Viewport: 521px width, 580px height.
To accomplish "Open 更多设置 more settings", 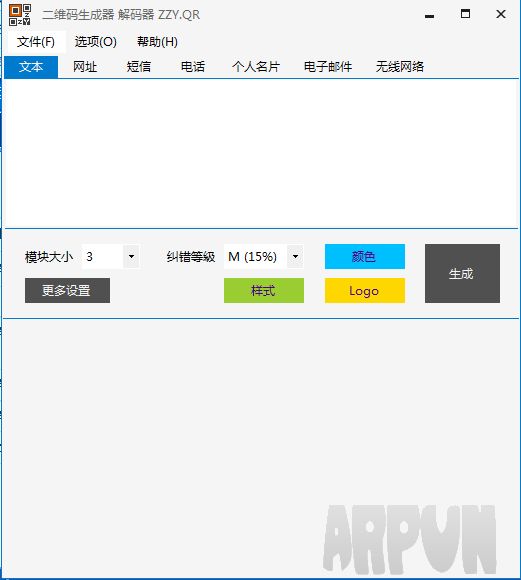I will [x=67, y=290].
